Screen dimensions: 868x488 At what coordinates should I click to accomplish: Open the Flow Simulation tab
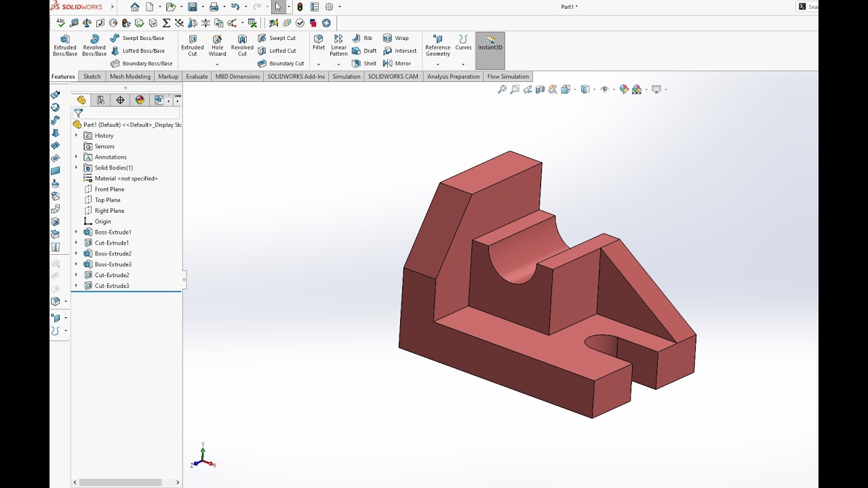pos(508,77)
